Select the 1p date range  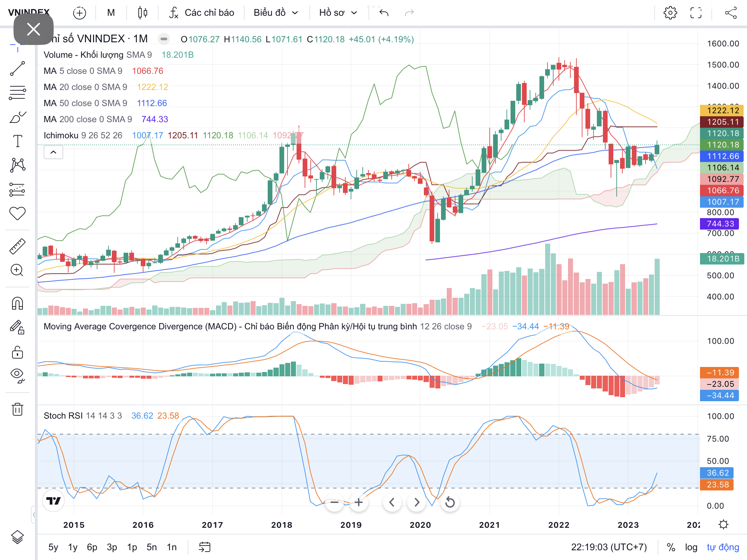[x=132, y=547]
